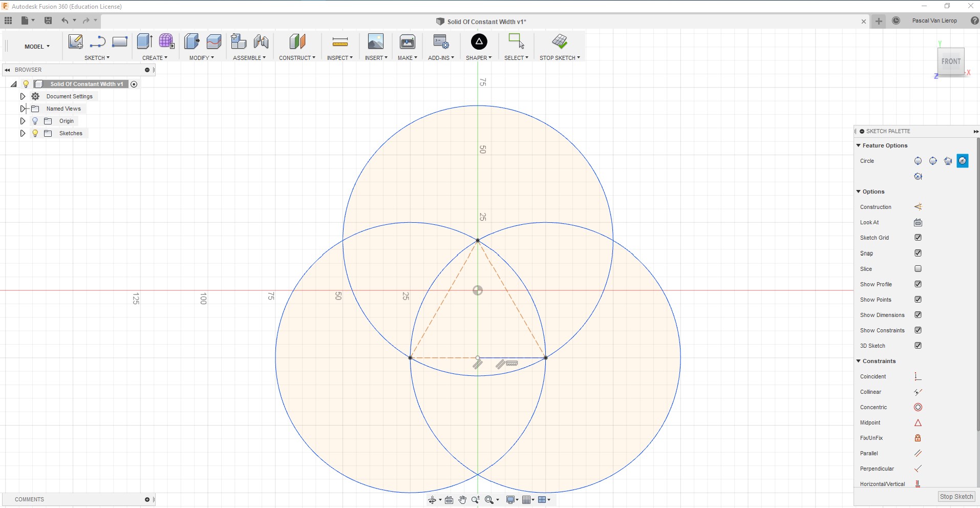Open the MODIFY dropdown menu
980x508 pixels.
202,58
